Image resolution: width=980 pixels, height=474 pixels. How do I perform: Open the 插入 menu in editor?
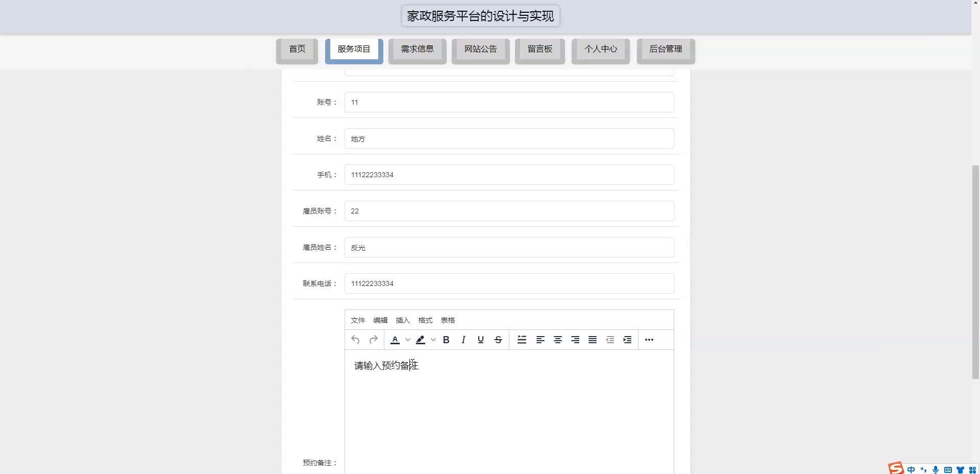click(x=403, y=320)
